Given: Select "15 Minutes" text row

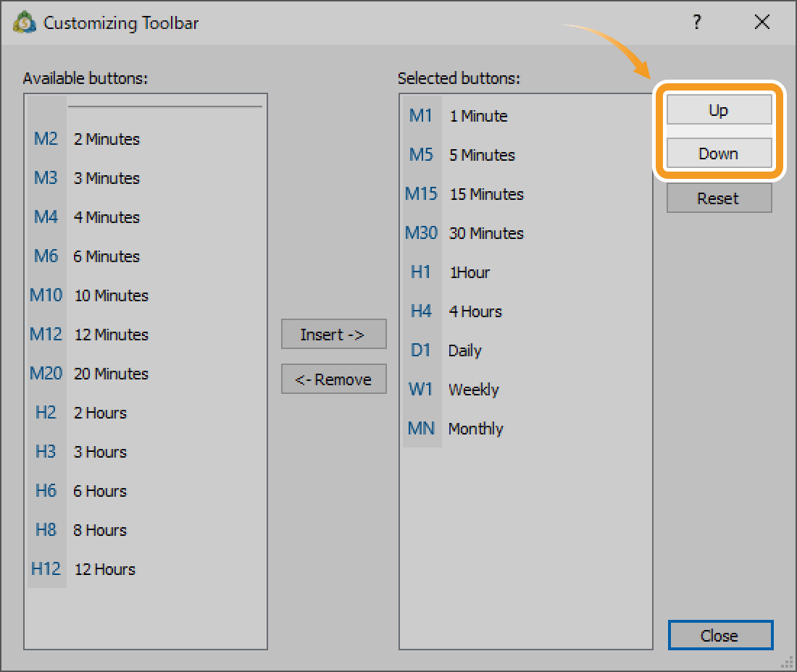Looking at the screenshot, I should point(486,195).
